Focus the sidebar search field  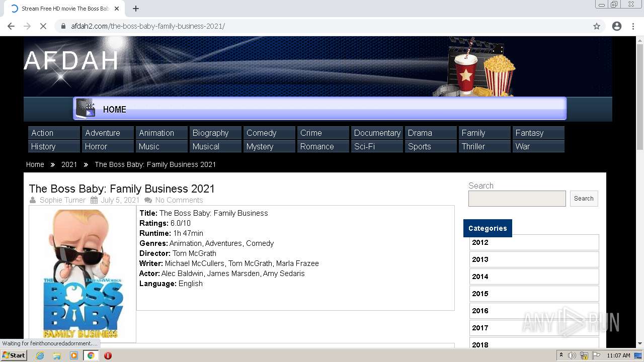click(x=517, y=199)
